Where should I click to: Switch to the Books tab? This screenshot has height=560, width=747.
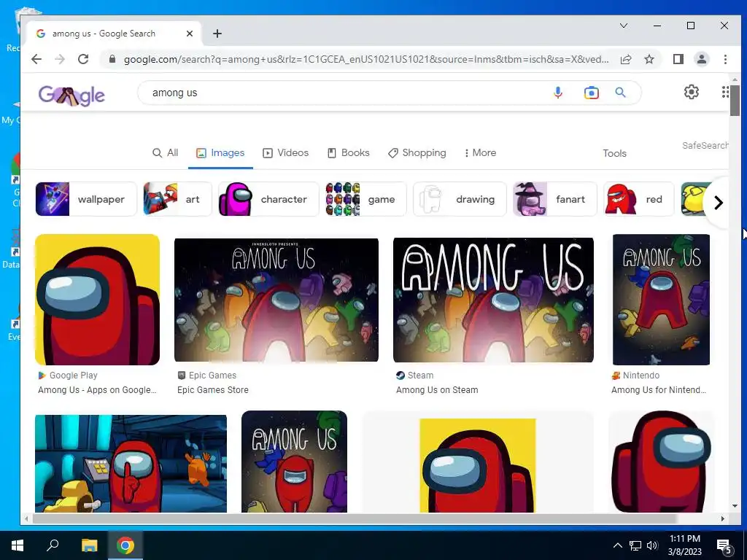click(348, 153)
